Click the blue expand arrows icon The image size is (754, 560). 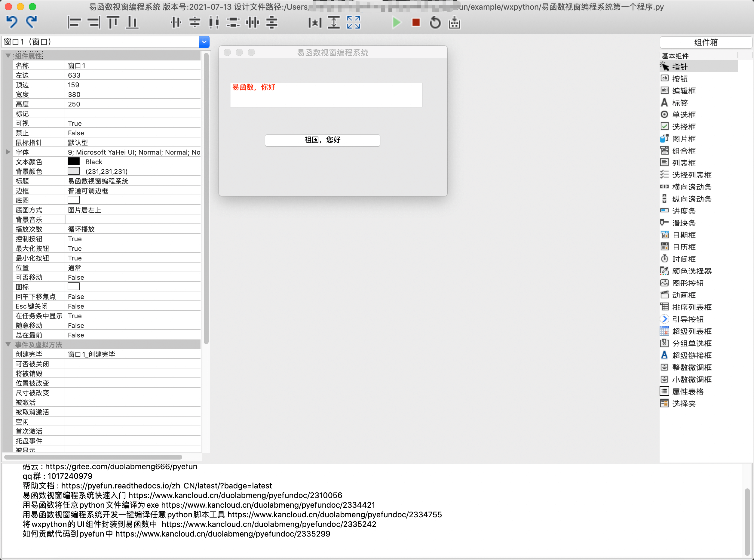(x=354, y=23)
